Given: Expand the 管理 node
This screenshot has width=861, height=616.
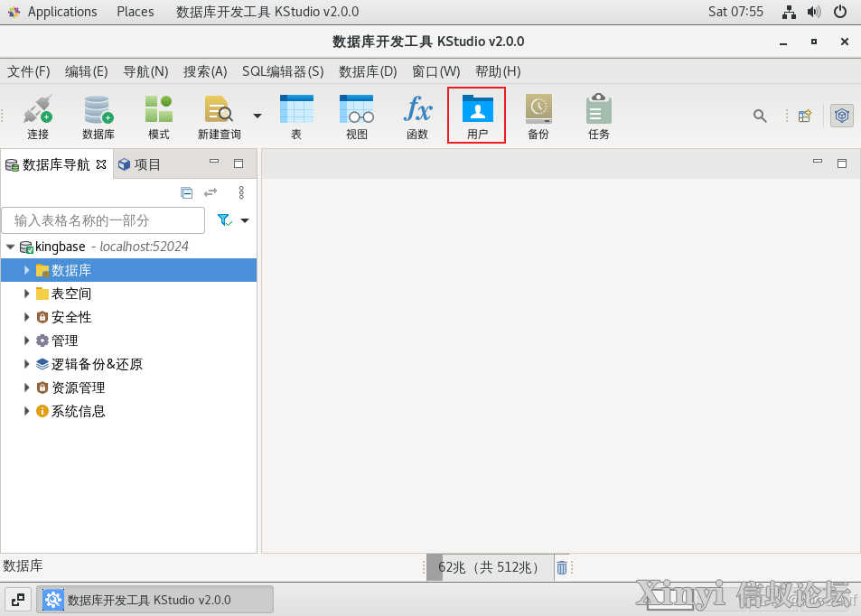Looking at the screenshot, I should click(x=26, y=341).
